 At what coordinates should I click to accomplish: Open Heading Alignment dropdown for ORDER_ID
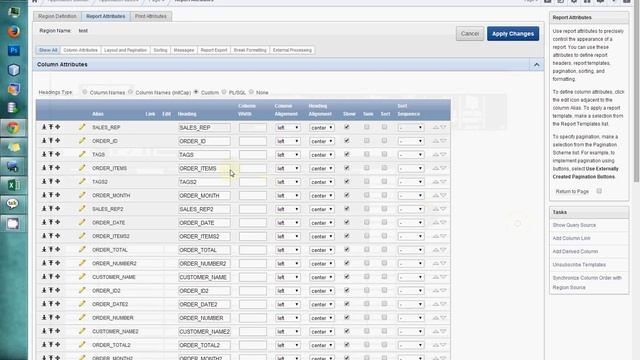(x=322, y=141)
